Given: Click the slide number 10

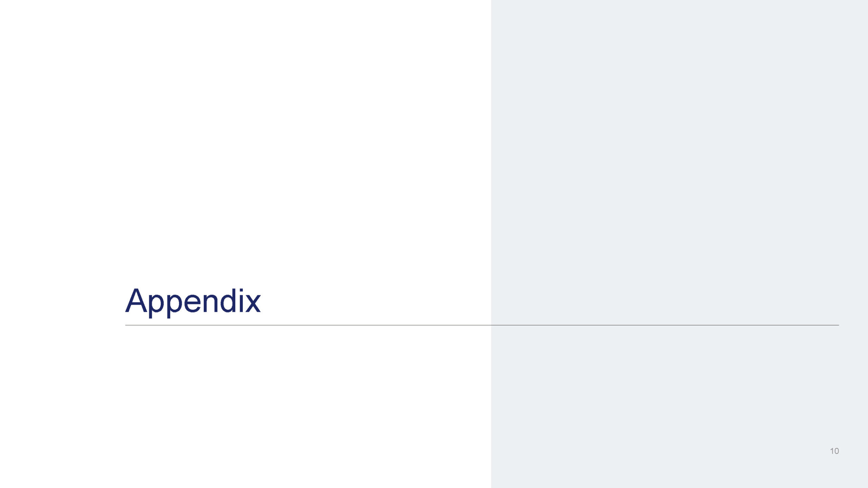Looking at the screenshot, I should click(x=834, y=451).
